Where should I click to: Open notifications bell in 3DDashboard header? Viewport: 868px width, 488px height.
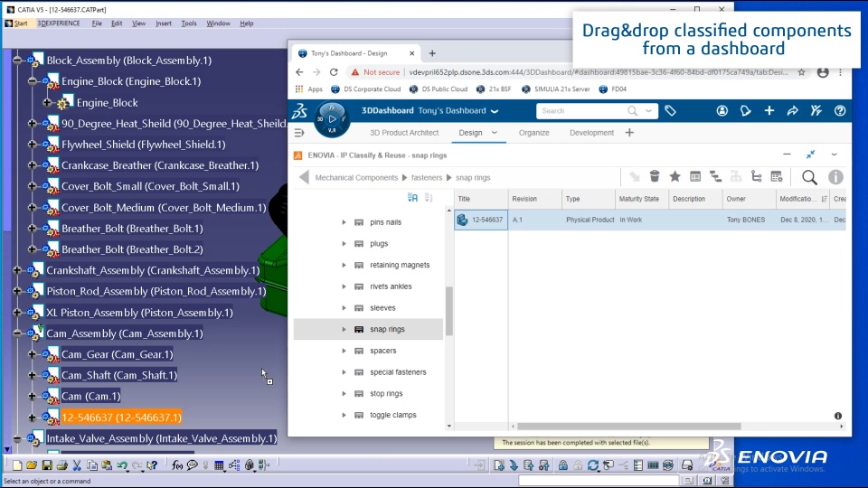[x=746, y=110]
